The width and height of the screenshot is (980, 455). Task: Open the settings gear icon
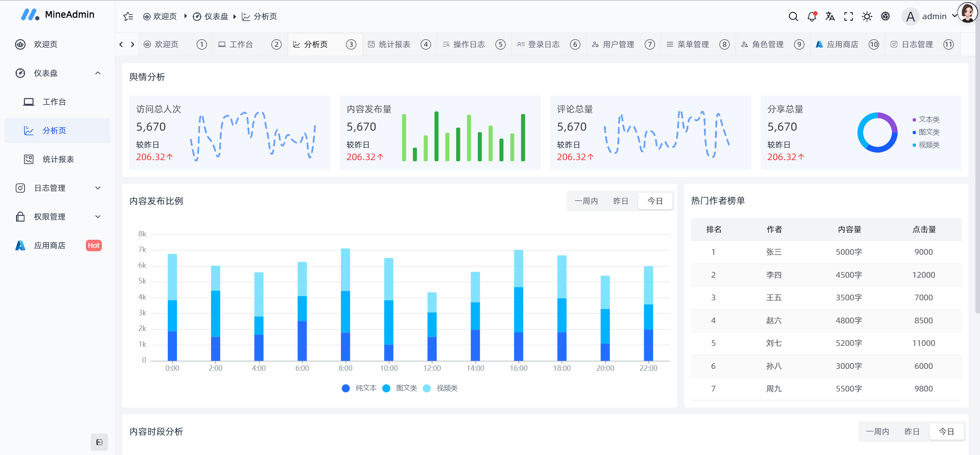[x=885, y=16]
